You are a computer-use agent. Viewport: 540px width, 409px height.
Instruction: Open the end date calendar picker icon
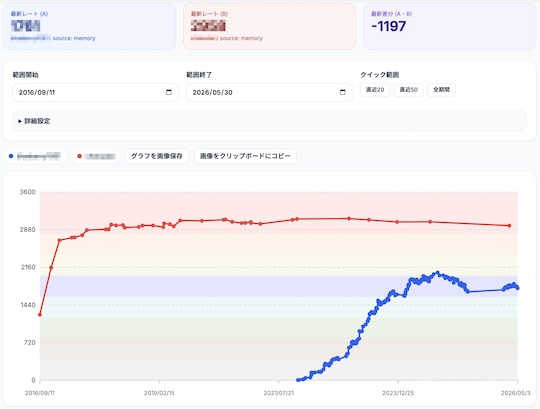pyautogui.click(x=343, y=92)
